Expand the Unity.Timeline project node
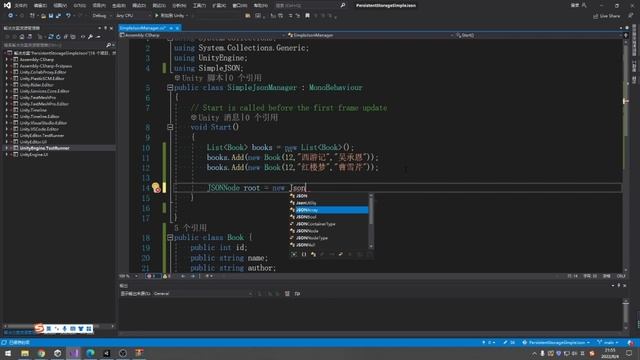The image size is (640, 360). tap(7, 110)
